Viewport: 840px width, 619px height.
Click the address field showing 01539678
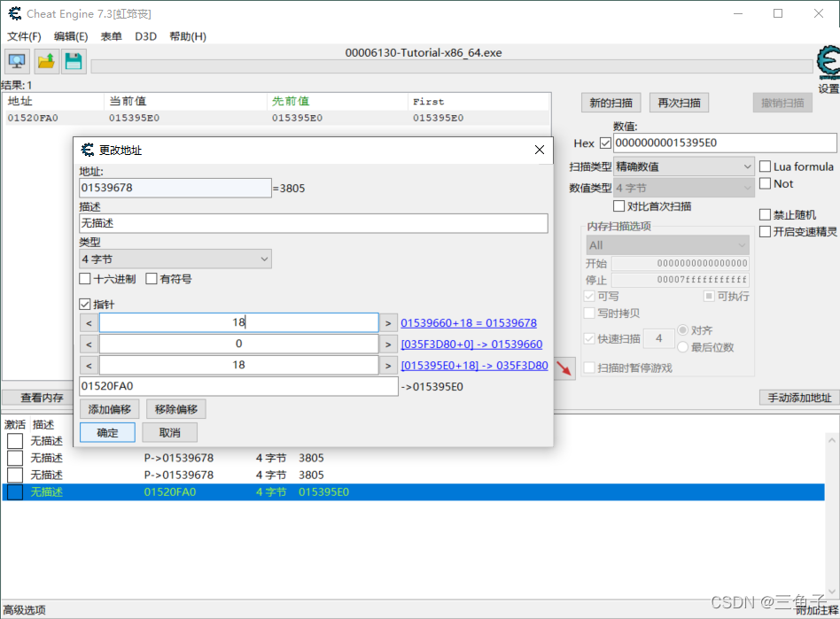coord(175,188)
